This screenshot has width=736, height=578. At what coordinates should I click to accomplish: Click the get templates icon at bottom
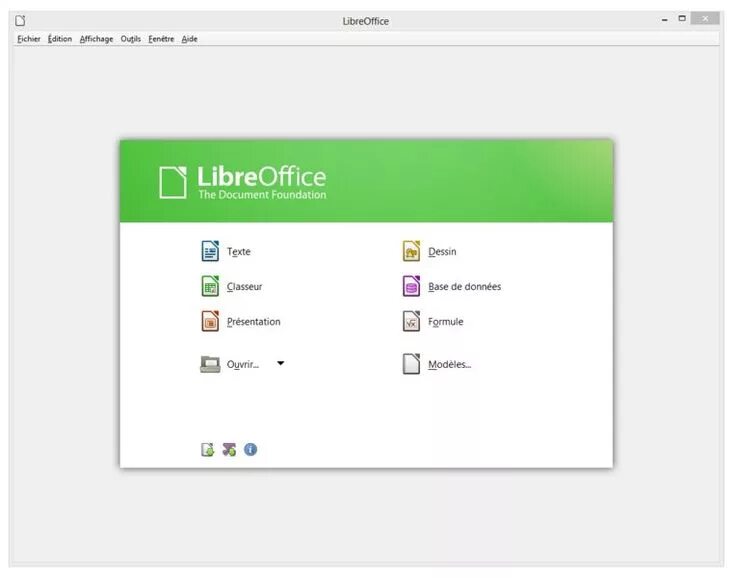click(207, 449)
